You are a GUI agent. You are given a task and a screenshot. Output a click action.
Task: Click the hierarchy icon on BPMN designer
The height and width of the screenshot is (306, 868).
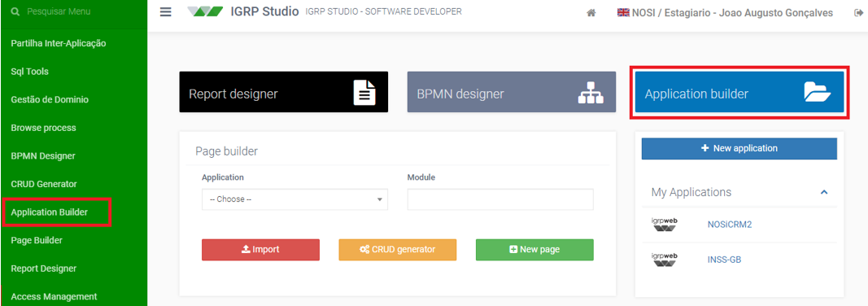591,93
